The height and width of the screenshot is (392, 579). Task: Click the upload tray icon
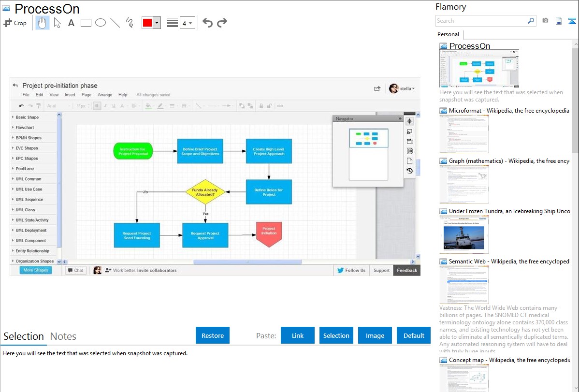pos(572,21)
